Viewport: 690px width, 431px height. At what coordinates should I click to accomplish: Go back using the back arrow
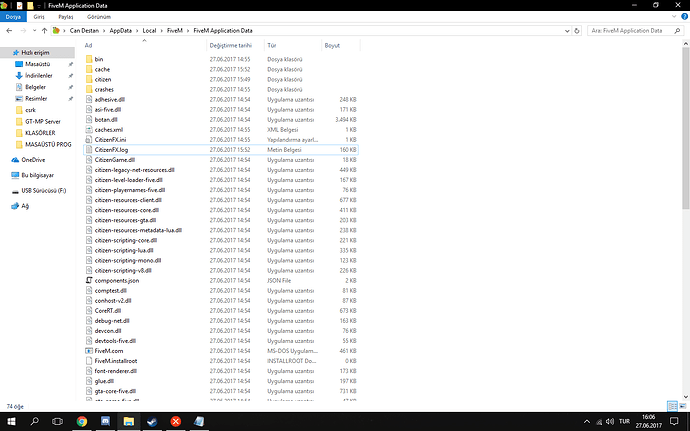[x=9, y=31]
